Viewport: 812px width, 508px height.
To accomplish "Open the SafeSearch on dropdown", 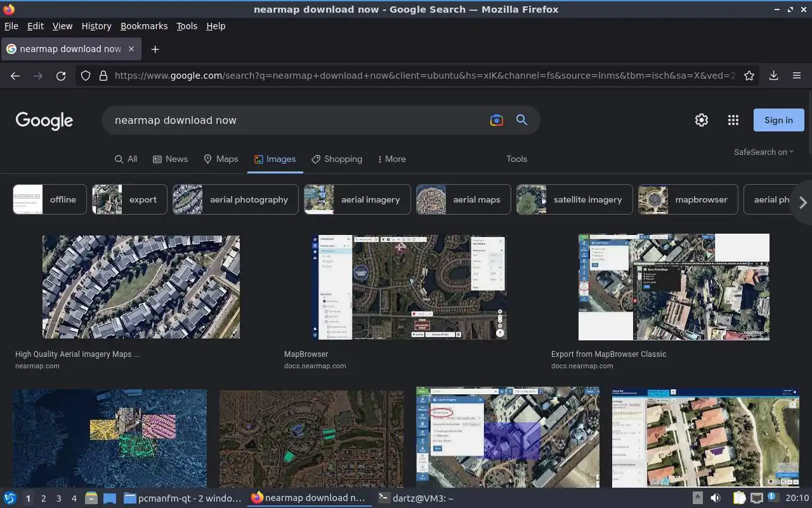I will (x=764, y=152).
